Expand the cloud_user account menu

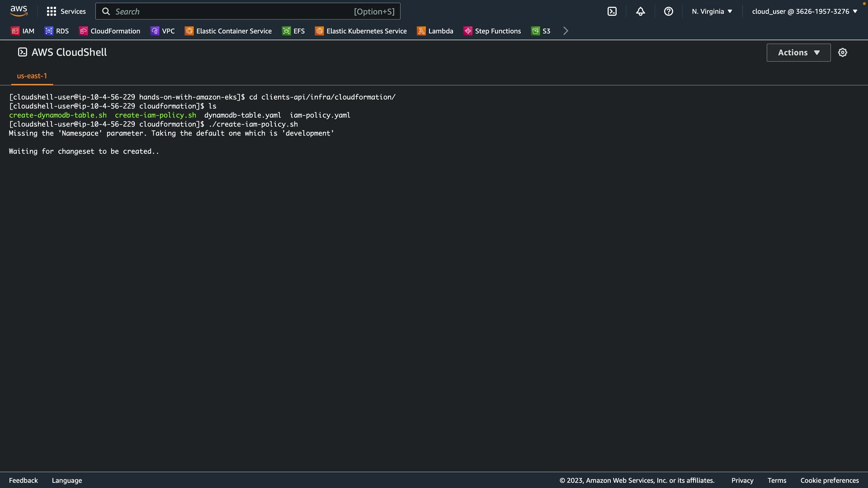[x=804, y=11]
